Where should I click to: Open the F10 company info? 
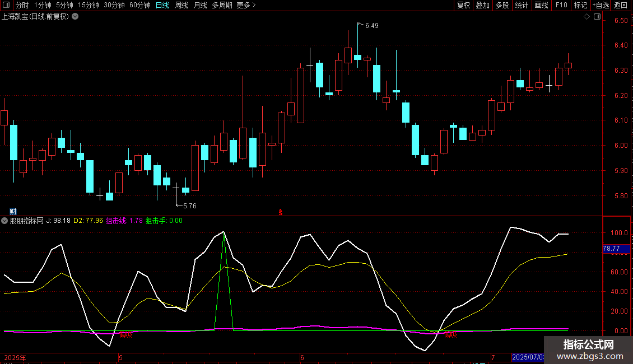(561, 5)
